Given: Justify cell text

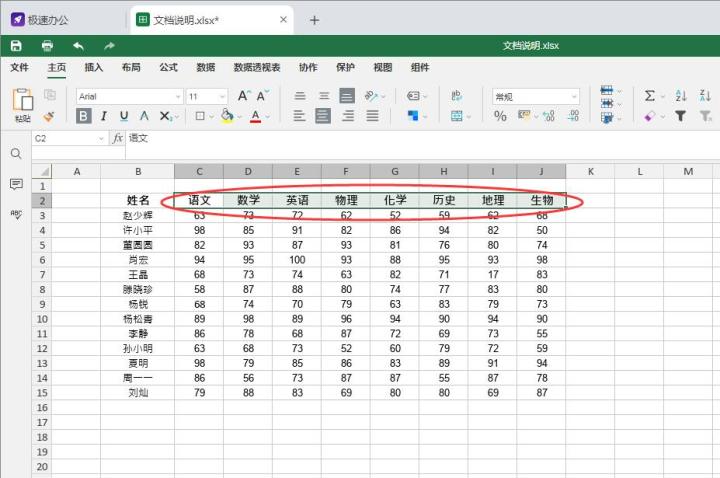Looking at the screenshot, I should [372, 116].
